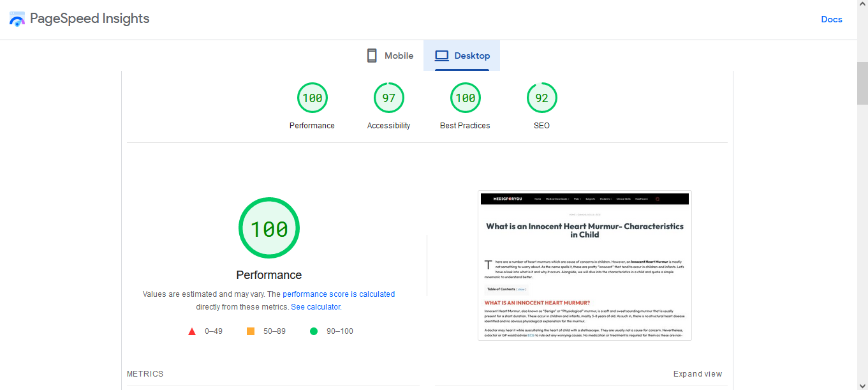Click the PageSpeed Insights title text

(90, 19)
